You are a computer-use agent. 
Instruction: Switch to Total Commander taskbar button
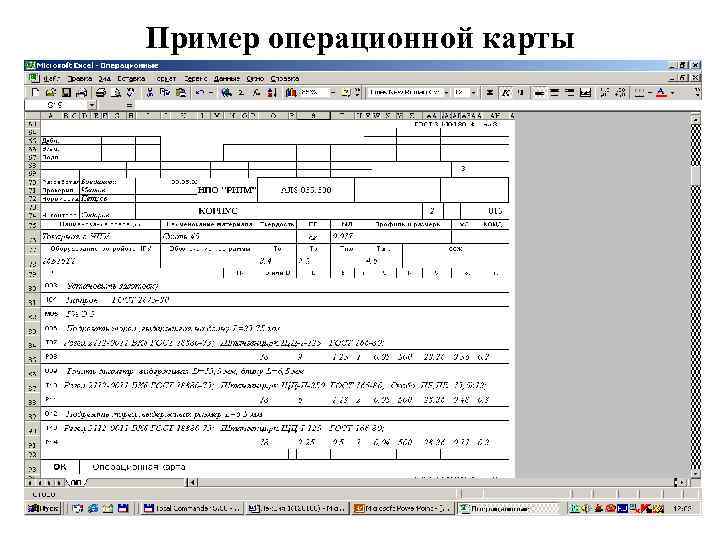click(x=191, y=508)
